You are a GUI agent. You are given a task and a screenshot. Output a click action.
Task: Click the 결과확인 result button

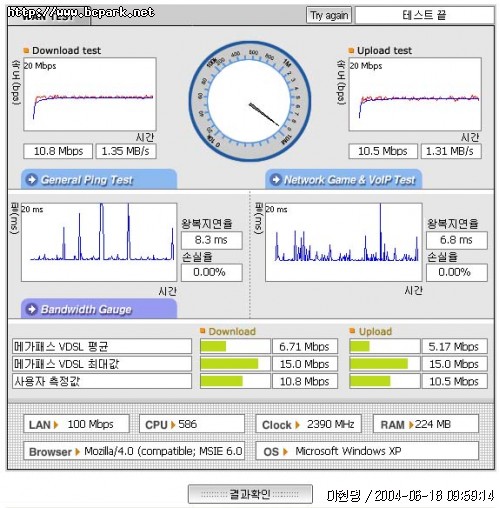(x=250, y=494)
